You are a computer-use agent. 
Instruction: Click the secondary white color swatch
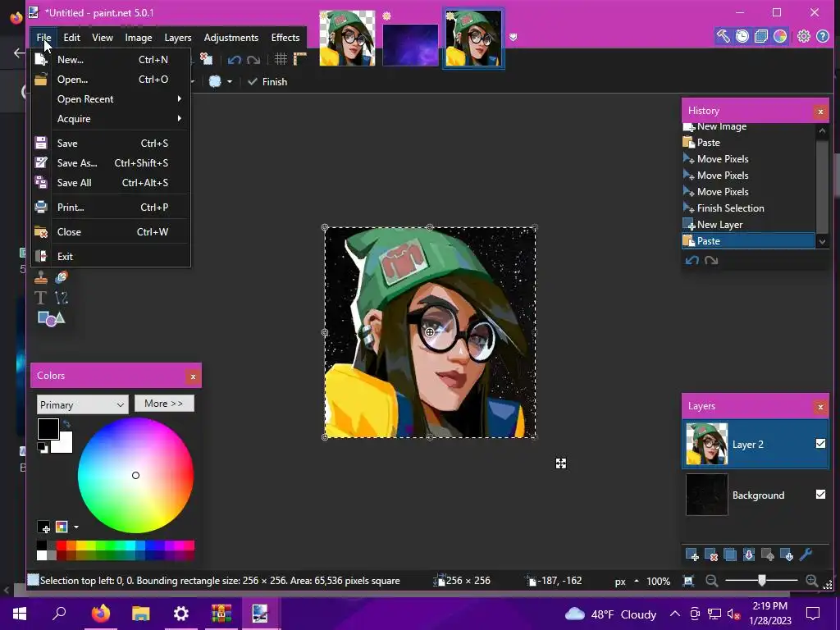pyautogui.click(x=64, y=444)
